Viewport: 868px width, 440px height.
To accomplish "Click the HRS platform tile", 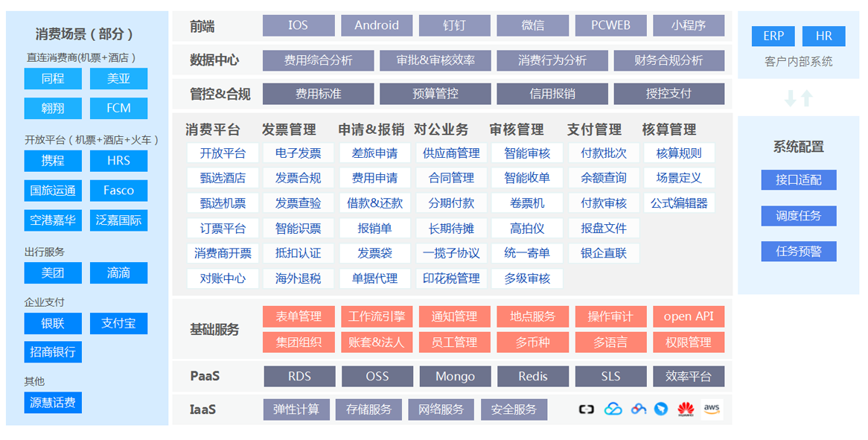I will pos(118,161).
